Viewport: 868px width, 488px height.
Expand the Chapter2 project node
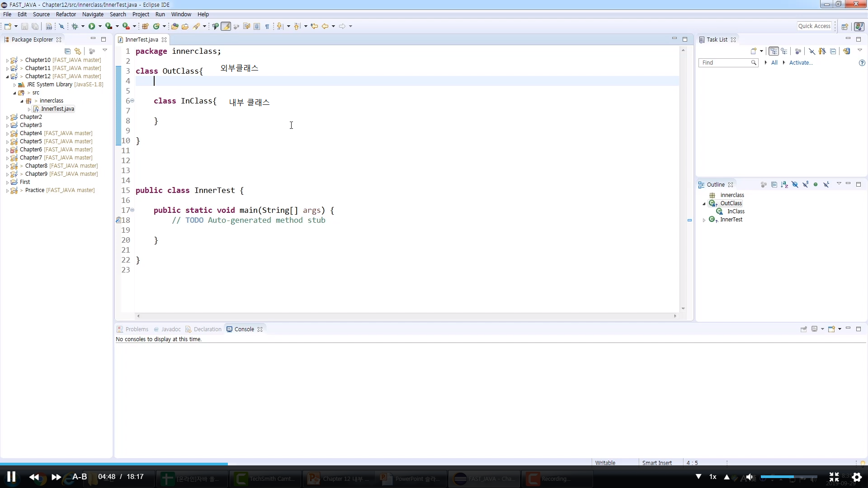[7, 117]
